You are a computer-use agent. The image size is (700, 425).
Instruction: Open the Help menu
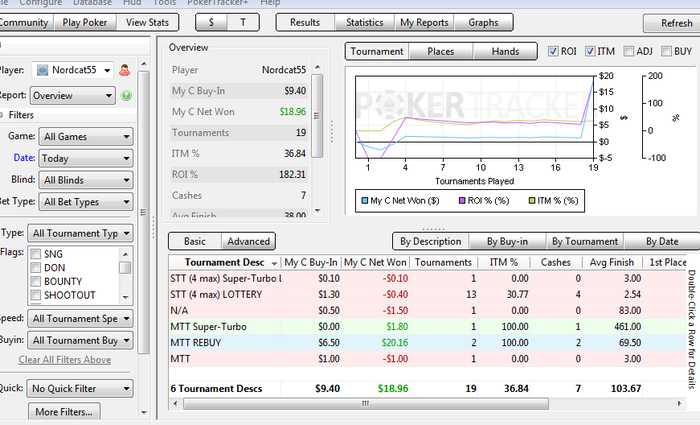click(270, 3)
